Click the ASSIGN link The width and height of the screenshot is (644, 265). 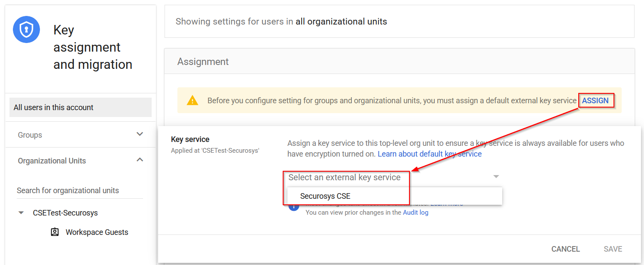[x=595, y=101]
